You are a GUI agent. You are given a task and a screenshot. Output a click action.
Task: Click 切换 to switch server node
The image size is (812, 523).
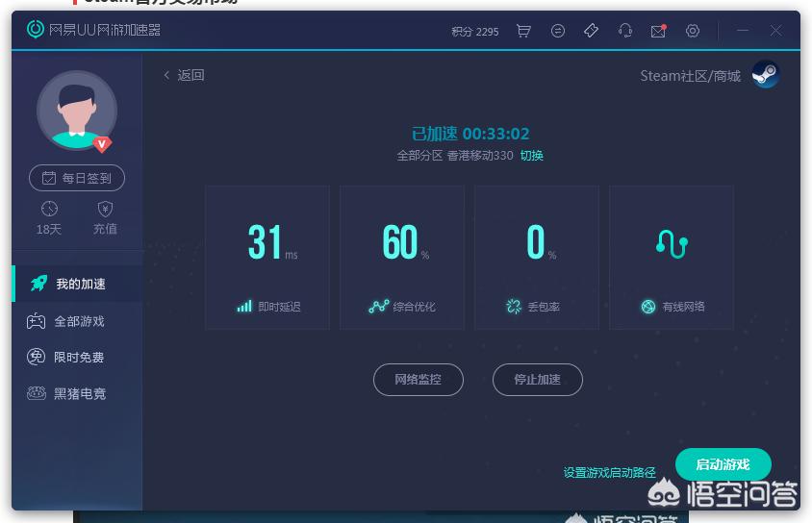(532, 156)
